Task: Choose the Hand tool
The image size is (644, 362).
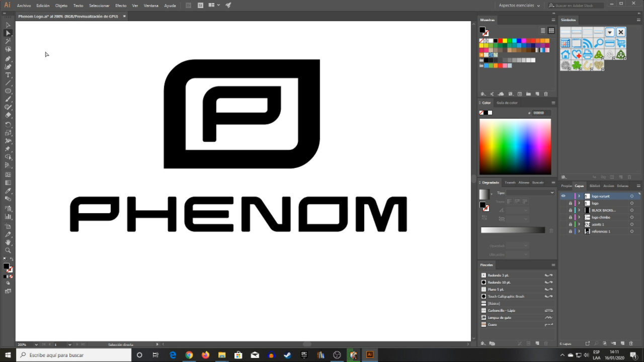Action: click(x=8, y=242)
